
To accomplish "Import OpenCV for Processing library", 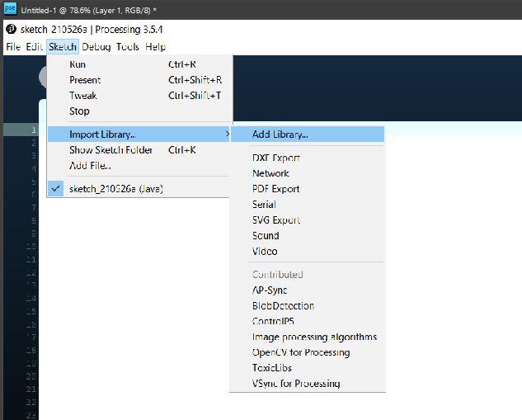I will (308, 352).
